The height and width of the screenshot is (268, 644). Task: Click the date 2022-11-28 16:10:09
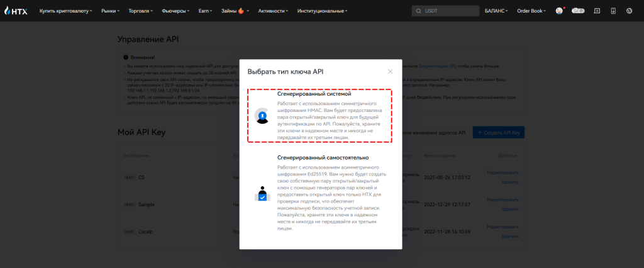[x=447, y=232]
